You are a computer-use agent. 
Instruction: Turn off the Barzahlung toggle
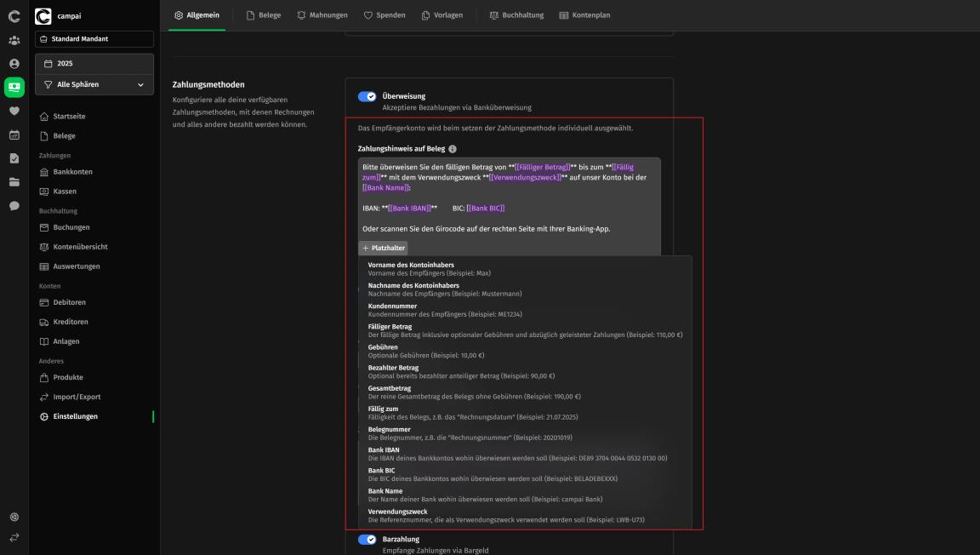(367, 540)
